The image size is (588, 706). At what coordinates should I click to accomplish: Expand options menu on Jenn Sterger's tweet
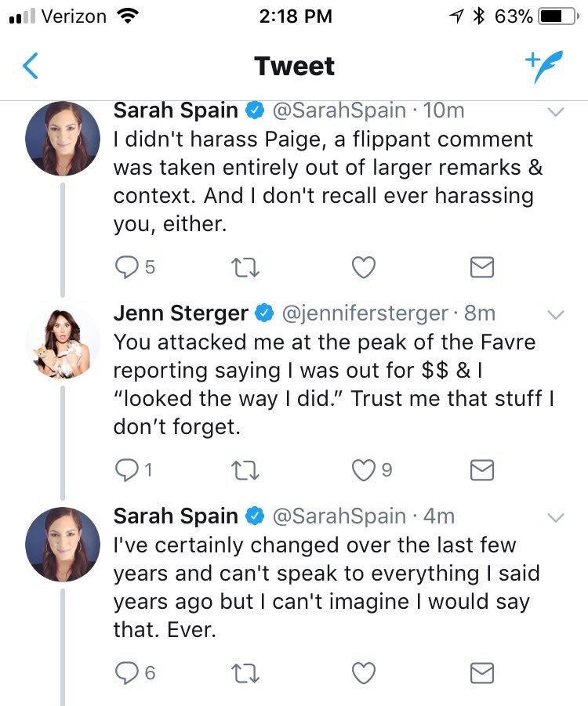pos(555,314)
